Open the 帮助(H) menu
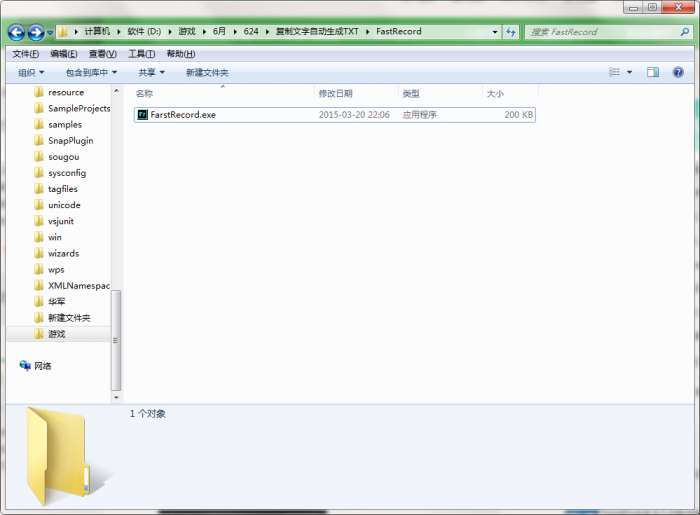This screenshot has width=700, height=515. (x=181, y=54)
